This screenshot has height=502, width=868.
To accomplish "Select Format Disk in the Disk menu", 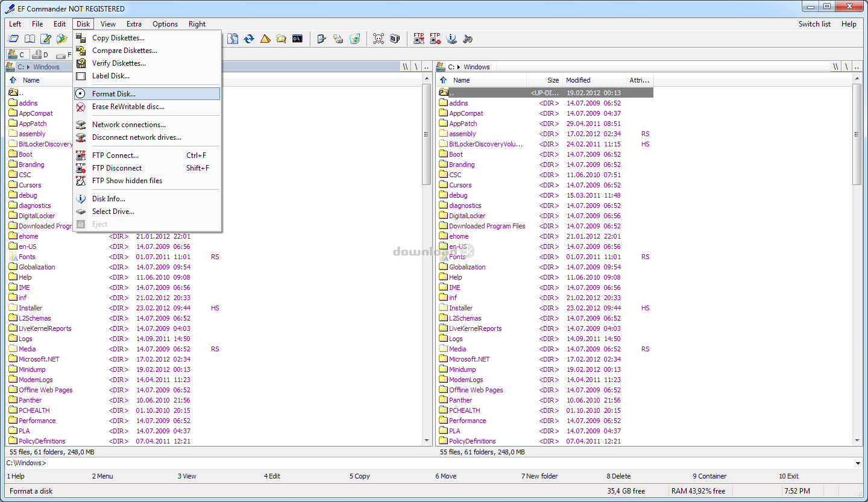I will click(147, 94).
